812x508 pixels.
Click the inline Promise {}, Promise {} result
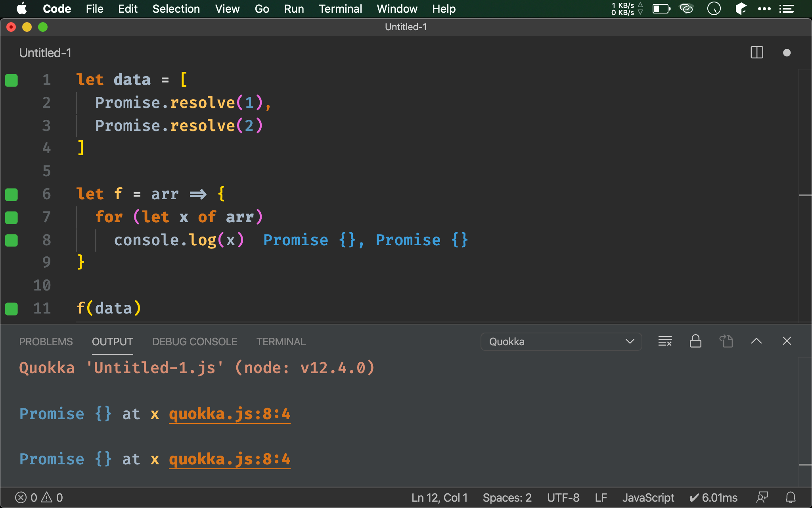tap(366, 240)
